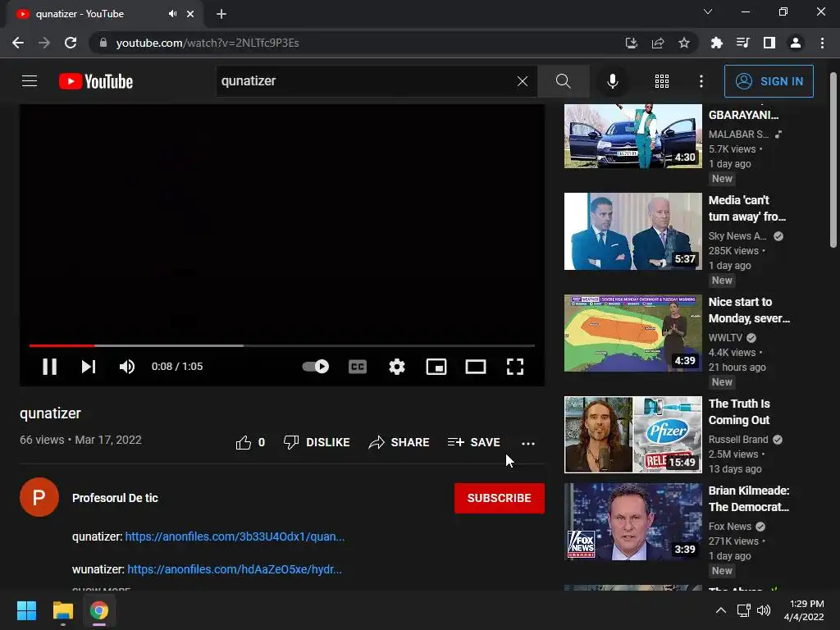The width and height of the screenshot is (840, 630).
Task: Open The Truth Is Coming Out thumbnail
Action: (632, 435)
